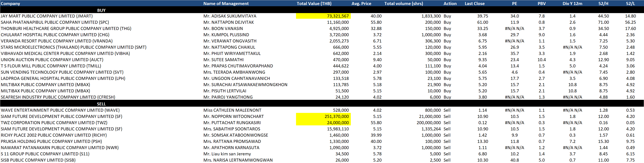Click the black BUY section label

[x=101, y=10]
